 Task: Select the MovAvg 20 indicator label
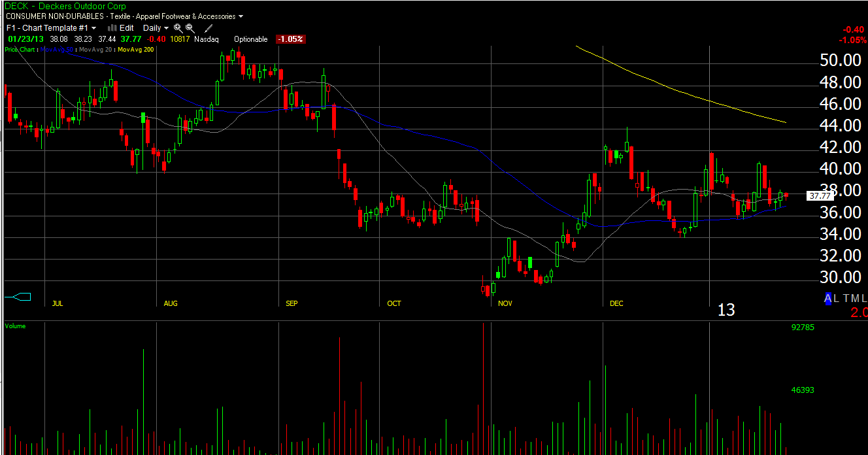coord(95,49)
